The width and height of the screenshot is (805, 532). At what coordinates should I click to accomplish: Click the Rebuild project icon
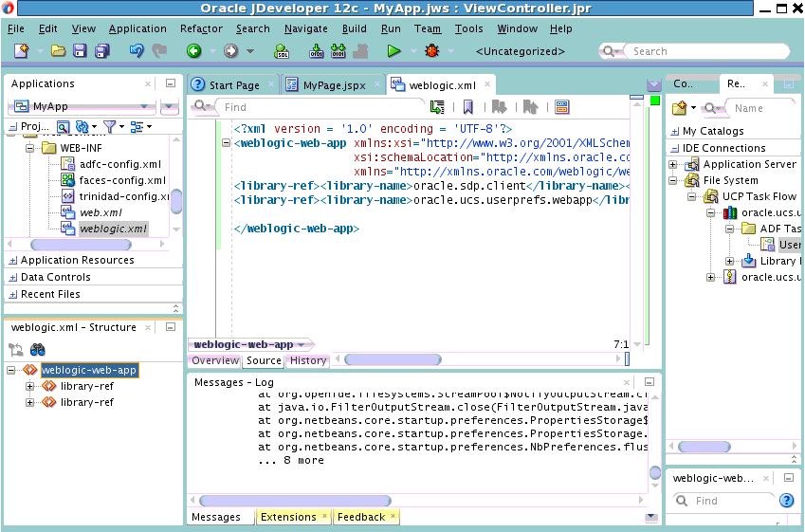coord(338,51)
